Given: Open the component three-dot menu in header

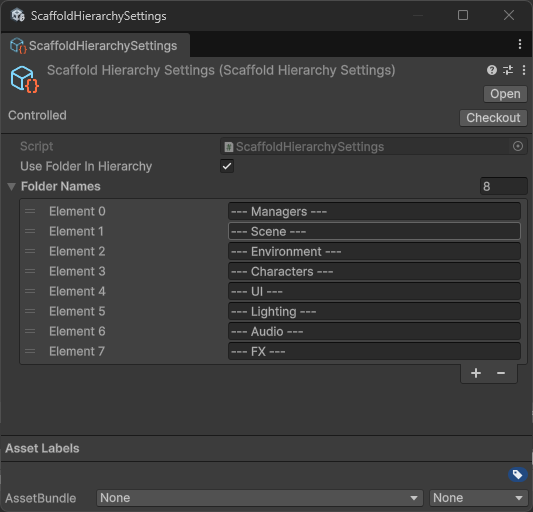Looking at the screenshot, I should 524,70.
